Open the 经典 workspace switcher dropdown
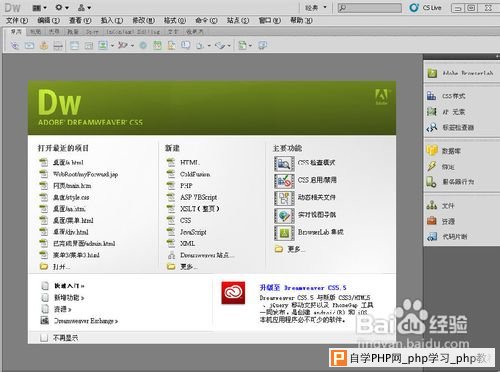The width and height of the screenshot is (500, 372). click(x=316, y=7)
